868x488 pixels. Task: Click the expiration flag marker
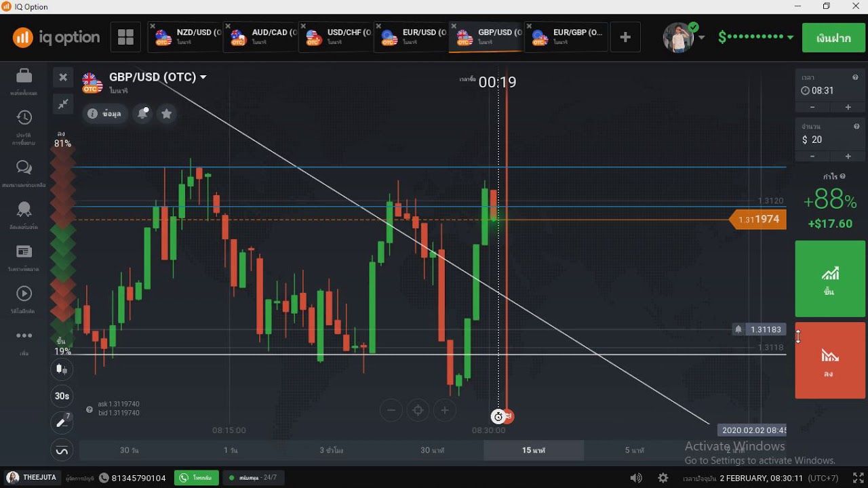tap(508, 416)
